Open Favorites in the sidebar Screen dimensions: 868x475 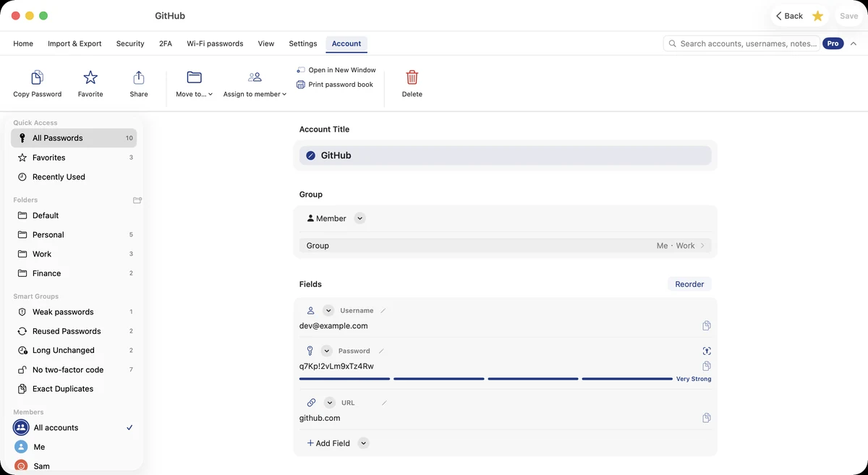(74, 158)
